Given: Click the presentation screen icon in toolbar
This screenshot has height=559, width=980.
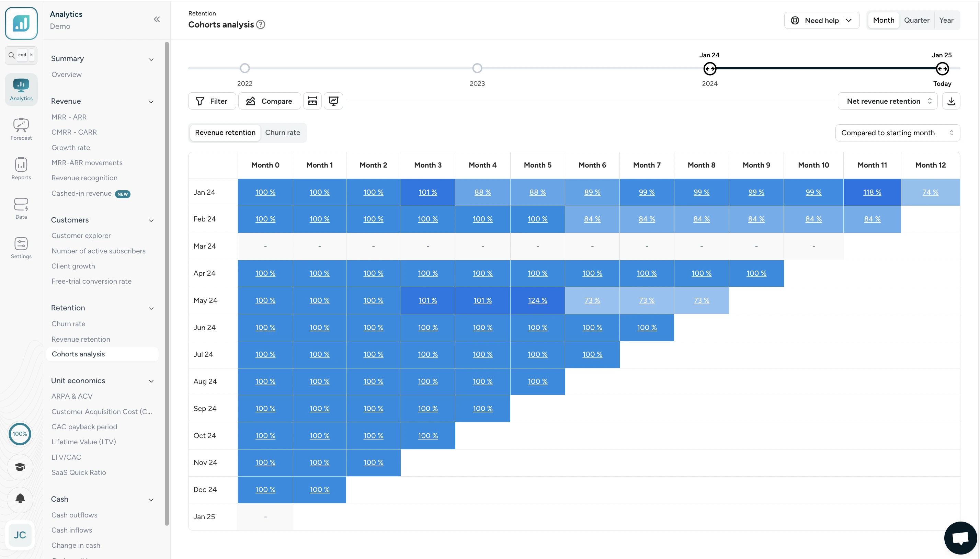Looking at the screenshot, I should coord(333,101).
